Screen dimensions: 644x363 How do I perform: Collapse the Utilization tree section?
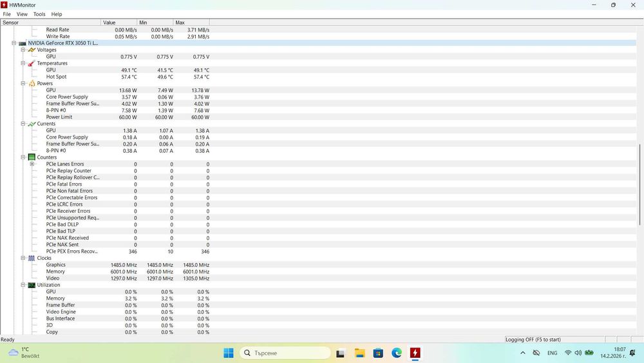pos(23,285)
